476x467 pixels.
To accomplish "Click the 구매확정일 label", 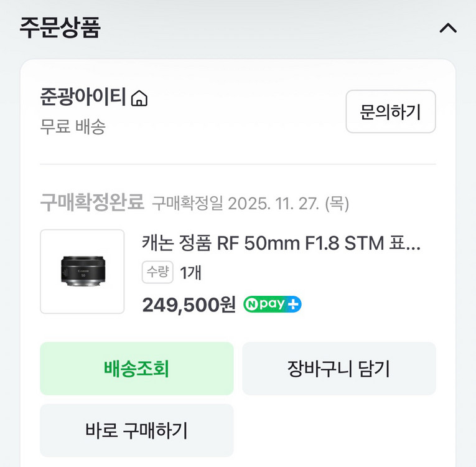I will 187,203.
